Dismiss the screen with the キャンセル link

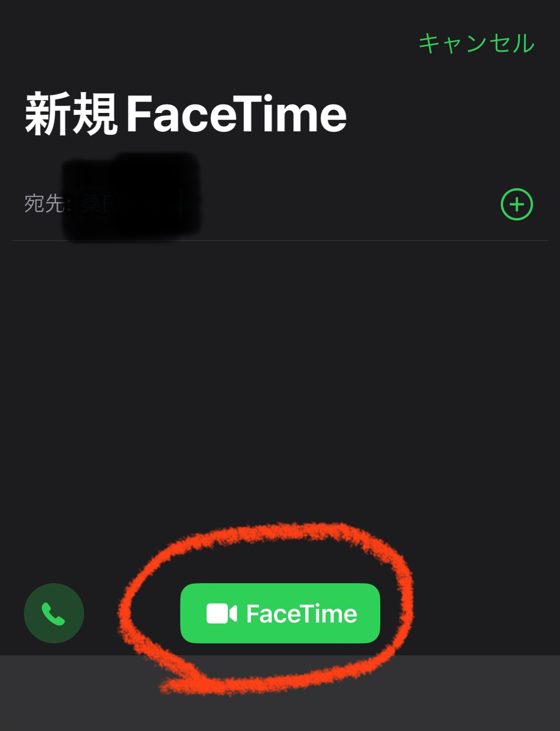click(476, 43)
